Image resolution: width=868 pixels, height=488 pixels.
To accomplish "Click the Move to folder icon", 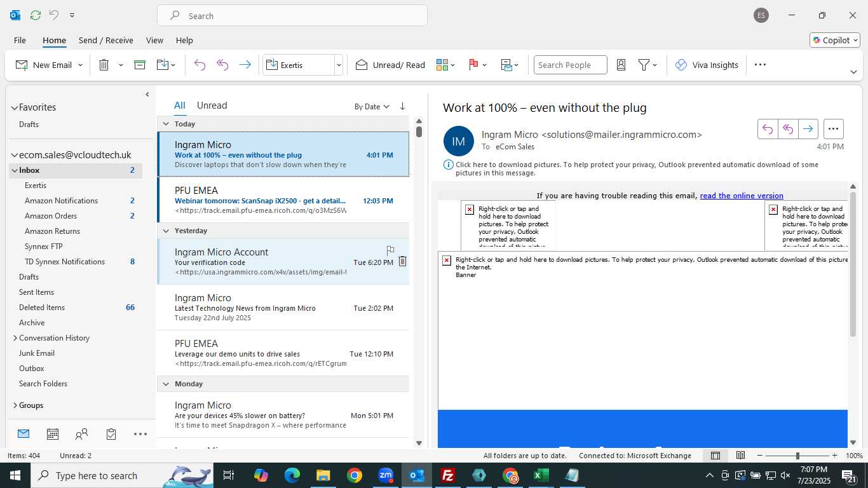I will click(162, 65).
